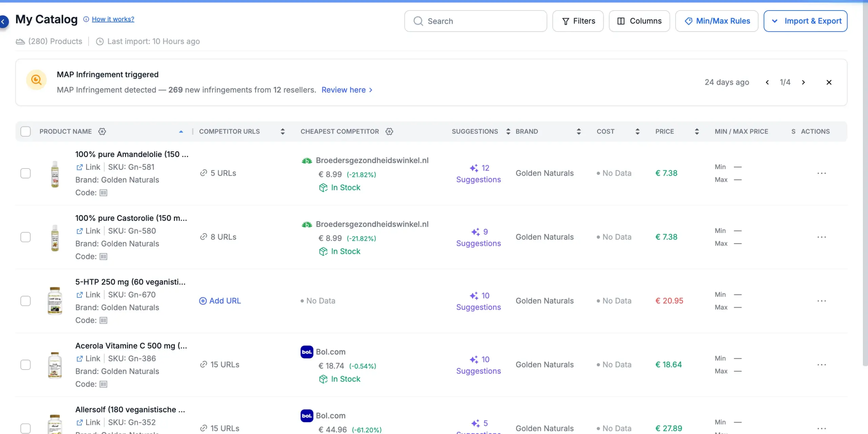Click into the Search field

[x=475, y=21]
